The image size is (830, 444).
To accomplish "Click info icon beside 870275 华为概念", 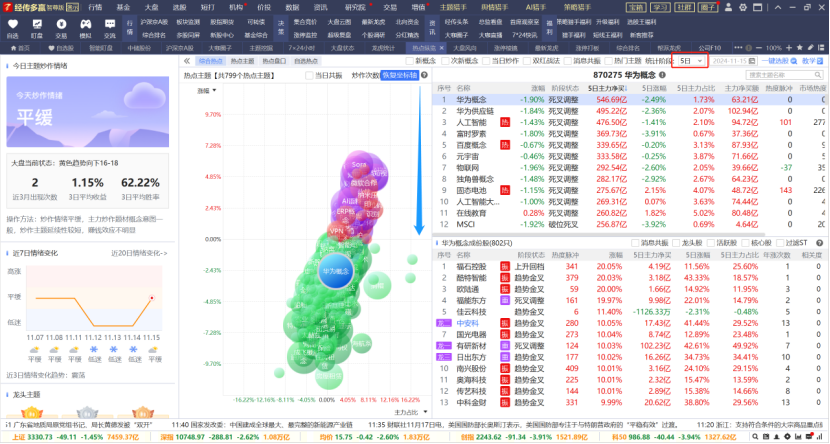I will coord(662,75).
